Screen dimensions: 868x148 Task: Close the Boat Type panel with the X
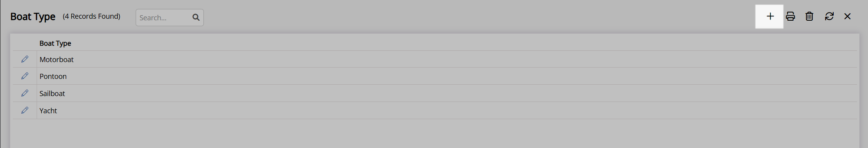point(847,16)
